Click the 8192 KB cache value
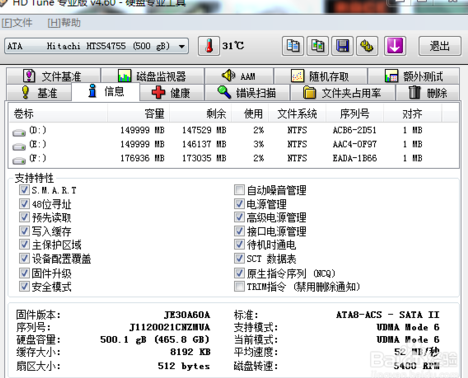 pos(190,352)
